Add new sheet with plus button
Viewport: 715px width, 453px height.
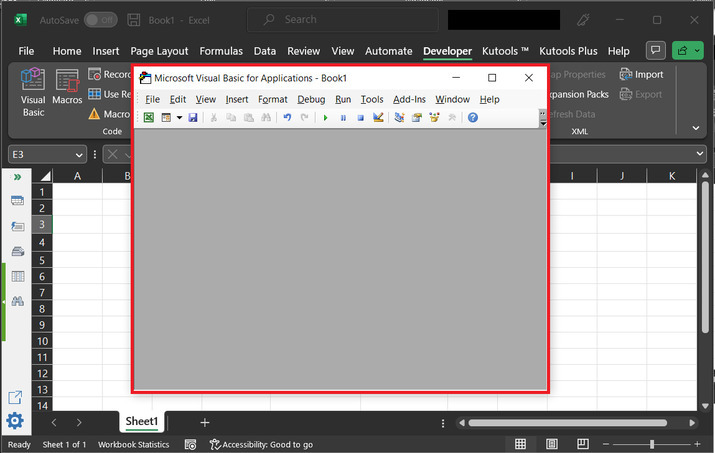(x=205, y=423)
